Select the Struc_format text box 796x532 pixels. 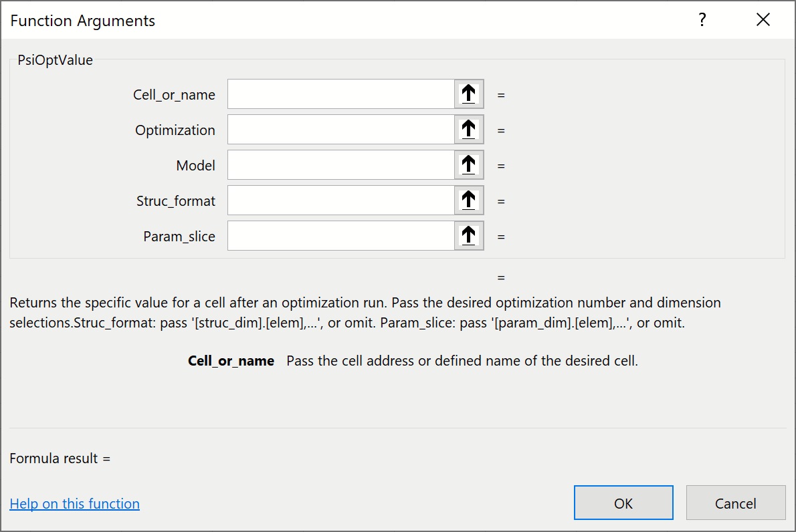pyautogui.click(x=341, y=201)
